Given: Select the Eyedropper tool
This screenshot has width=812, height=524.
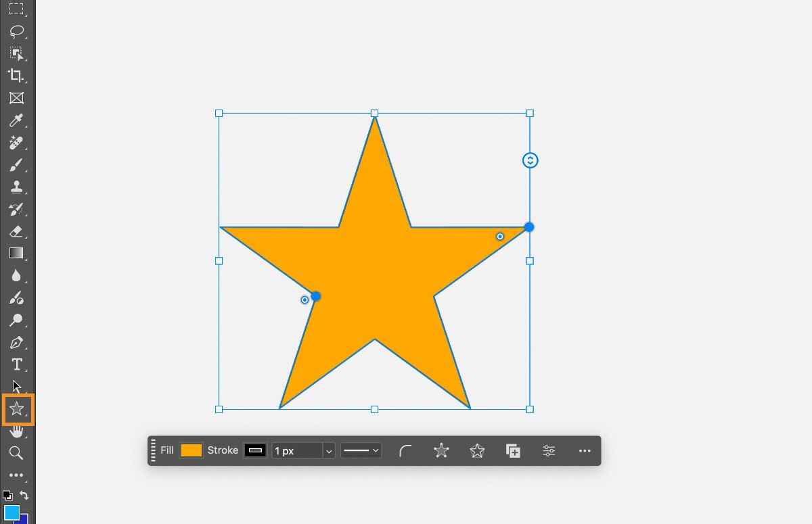Looking at the screenshot, I should click(x=17, y=119).
